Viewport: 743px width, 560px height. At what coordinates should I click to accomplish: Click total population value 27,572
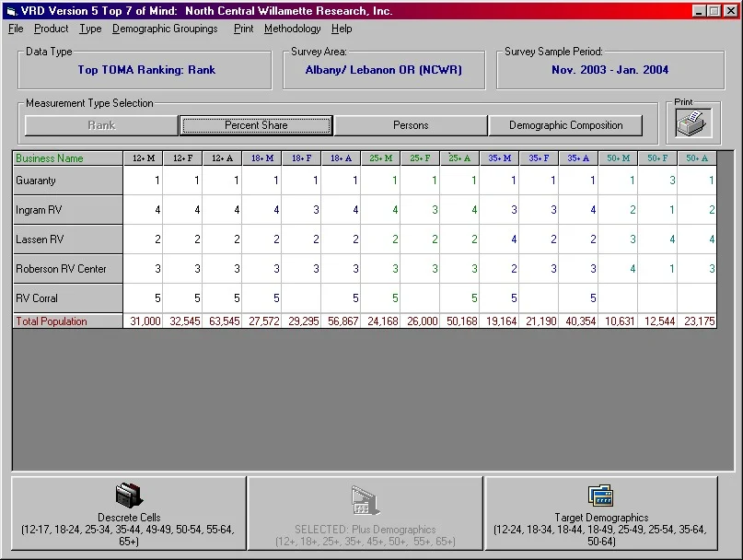click(x=261, y=321)
